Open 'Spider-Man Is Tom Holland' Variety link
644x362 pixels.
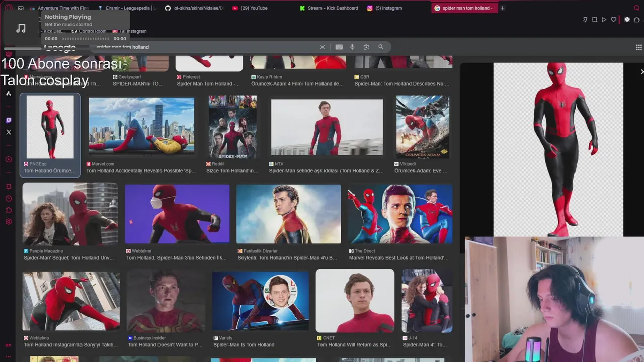pyautogui.click(x=244, y=345)
